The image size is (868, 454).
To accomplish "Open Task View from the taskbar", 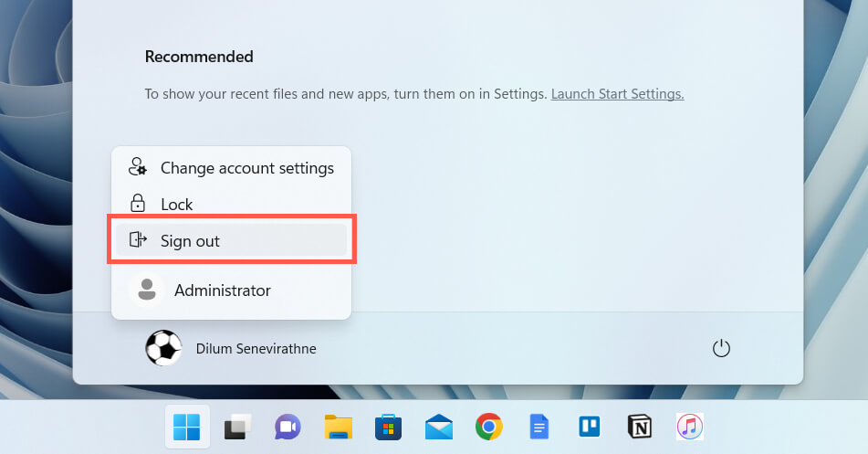I will tap(237, 427).
